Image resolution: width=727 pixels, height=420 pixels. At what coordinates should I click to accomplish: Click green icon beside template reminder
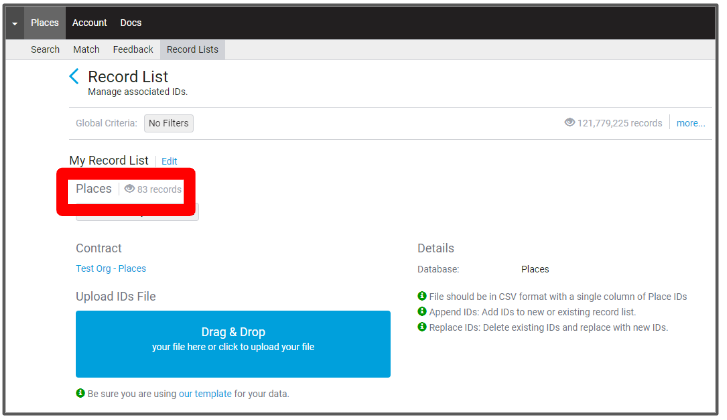(x=80, y=393)
